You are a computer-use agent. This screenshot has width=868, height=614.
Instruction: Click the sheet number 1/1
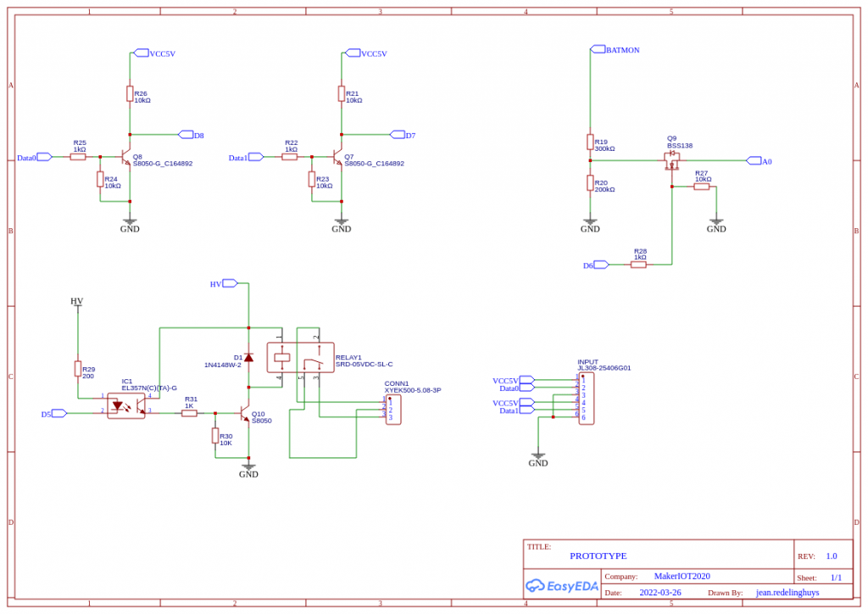[x=836, y=577]
